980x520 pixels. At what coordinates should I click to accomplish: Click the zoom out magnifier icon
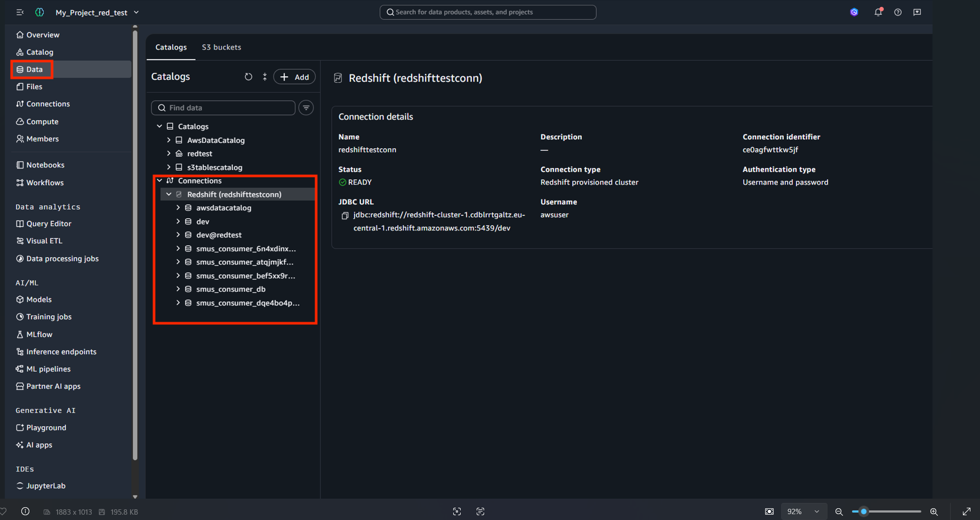[x=839, y=511]
